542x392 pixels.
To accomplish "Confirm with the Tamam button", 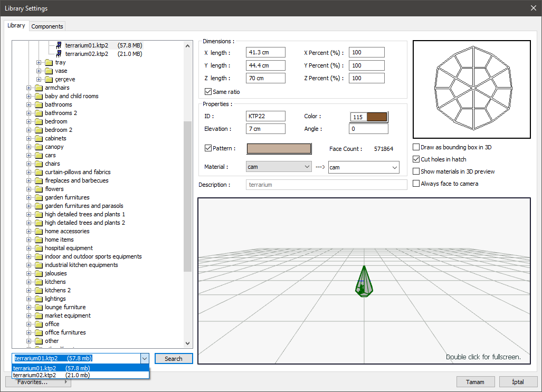I will [476, 382].
